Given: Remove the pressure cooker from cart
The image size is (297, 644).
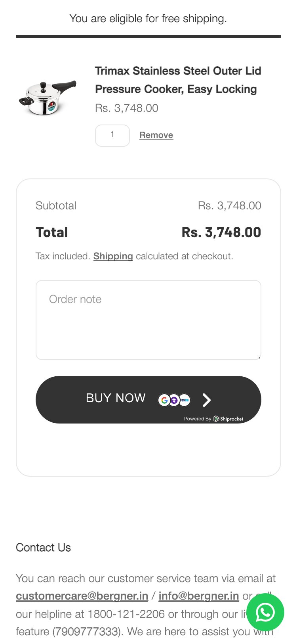Looking at the screenshot, I should [x=156, y=135].
